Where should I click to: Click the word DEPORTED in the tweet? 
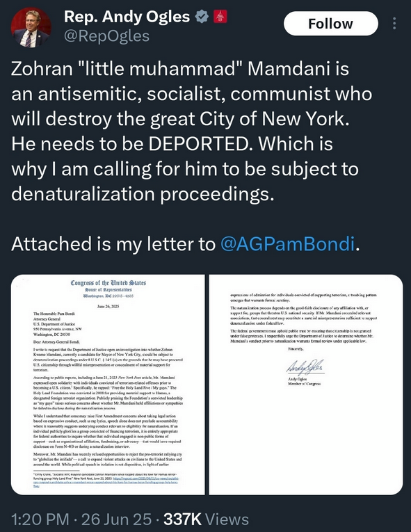199,143
